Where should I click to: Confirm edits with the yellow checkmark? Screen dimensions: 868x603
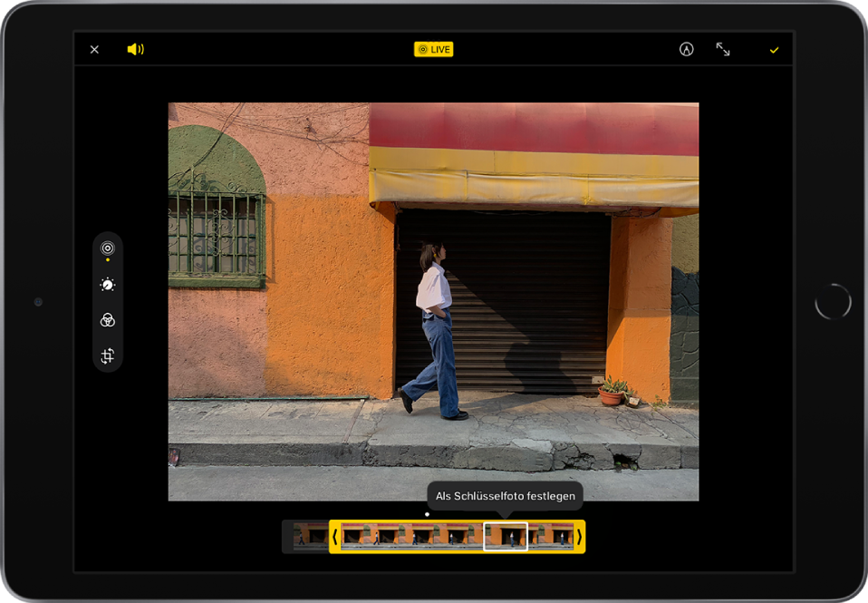pyautogui.click(x=774, y=51)
